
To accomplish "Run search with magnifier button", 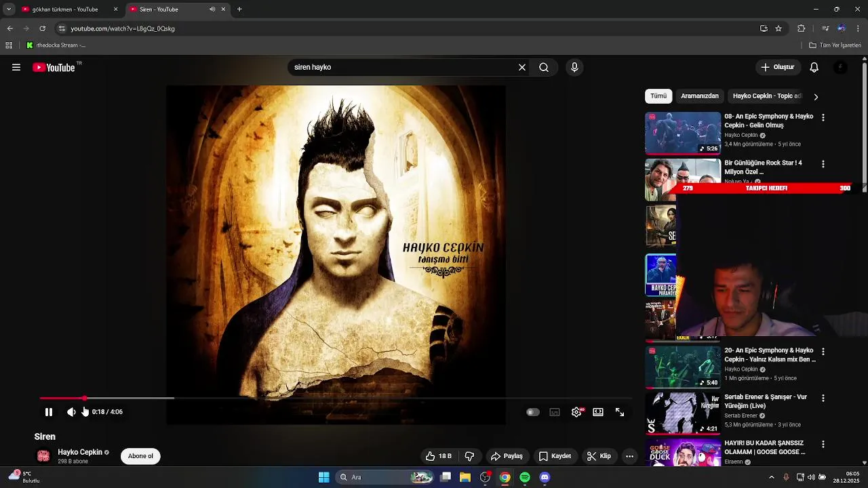I will coord(544,67).
